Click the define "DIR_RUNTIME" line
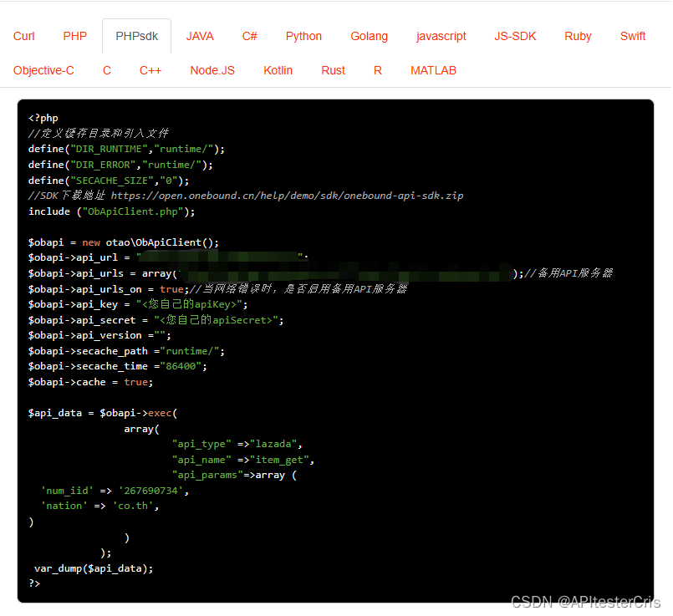The width and height of the screenshot is (673, 616). click(x=126, y=149)
